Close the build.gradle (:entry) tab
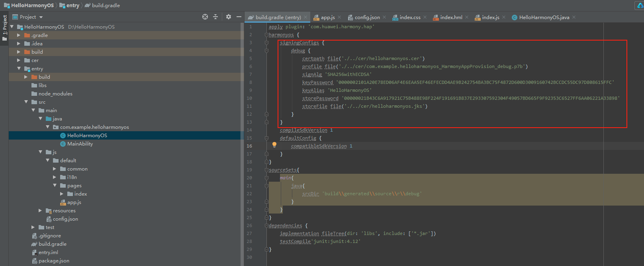The height and width of the screenshot is (266, 644). (x=305, y=17)
